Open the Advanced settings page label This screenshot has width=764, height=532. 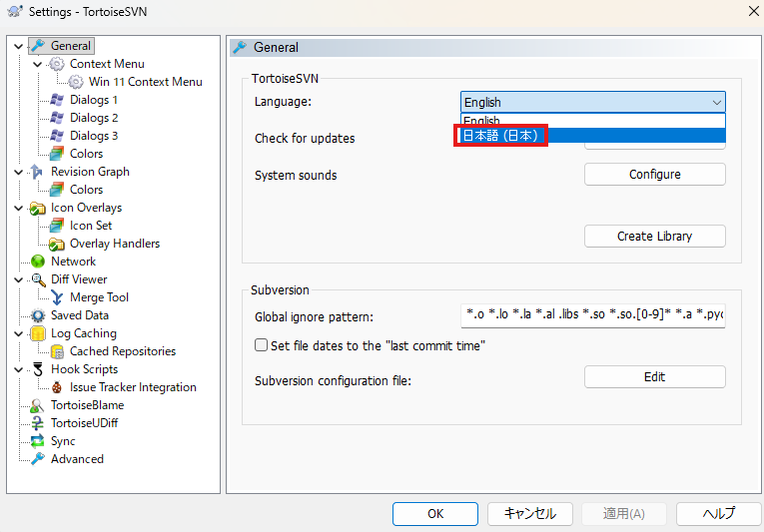click(77, 459)
